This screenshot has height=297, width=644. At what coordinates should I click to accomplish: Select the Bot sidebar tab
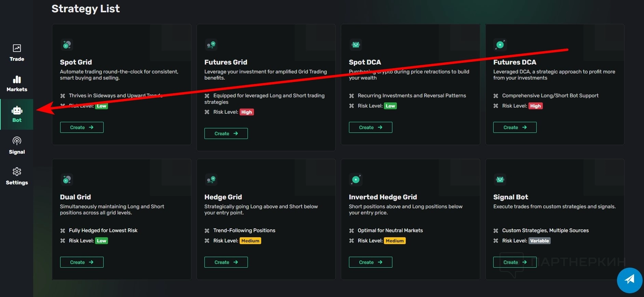click(x=17, y=114)
